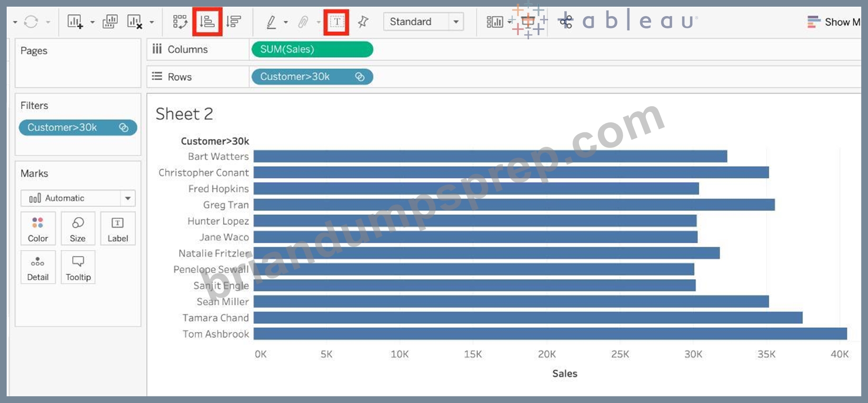The image size is (868, 403).
Task: Click the Fix Axes pin icon
Action: (363, 22)
